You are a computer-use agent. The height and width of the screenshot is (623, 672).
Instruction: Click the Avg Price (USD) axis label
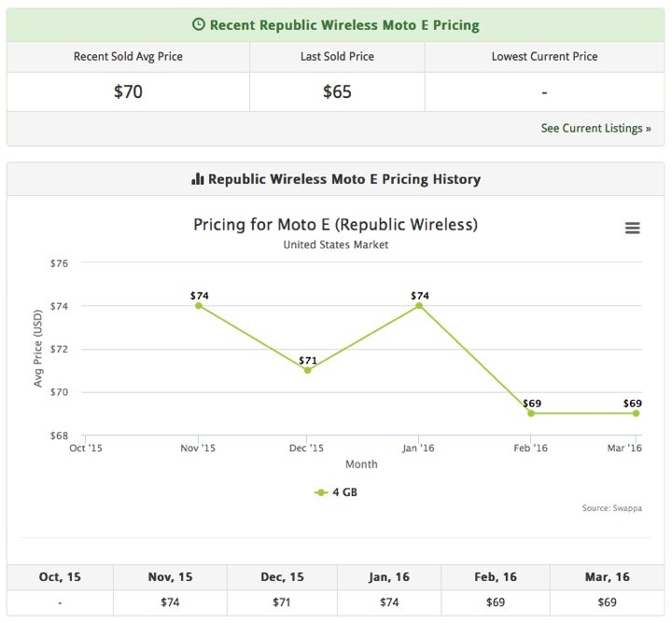38,348
